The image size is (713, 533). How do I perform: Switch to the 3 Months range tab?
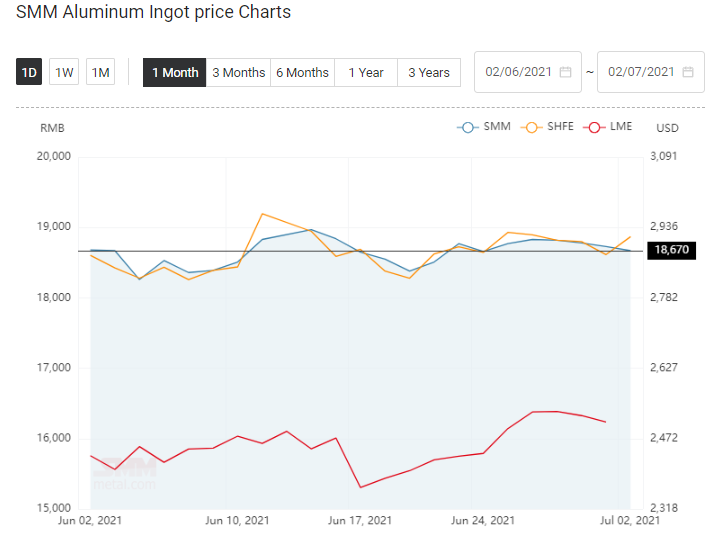click(x=238, y=72)
